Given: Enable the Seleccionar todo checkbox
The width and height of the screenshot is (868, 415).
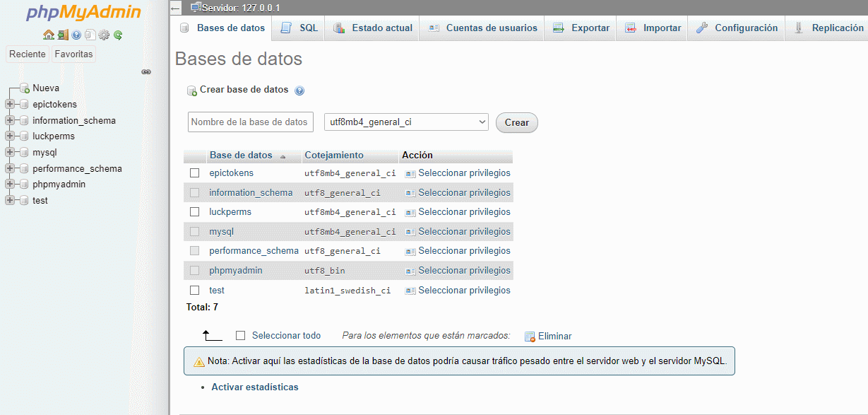Looking at the screenshot, I should click(x=240, y=336).
